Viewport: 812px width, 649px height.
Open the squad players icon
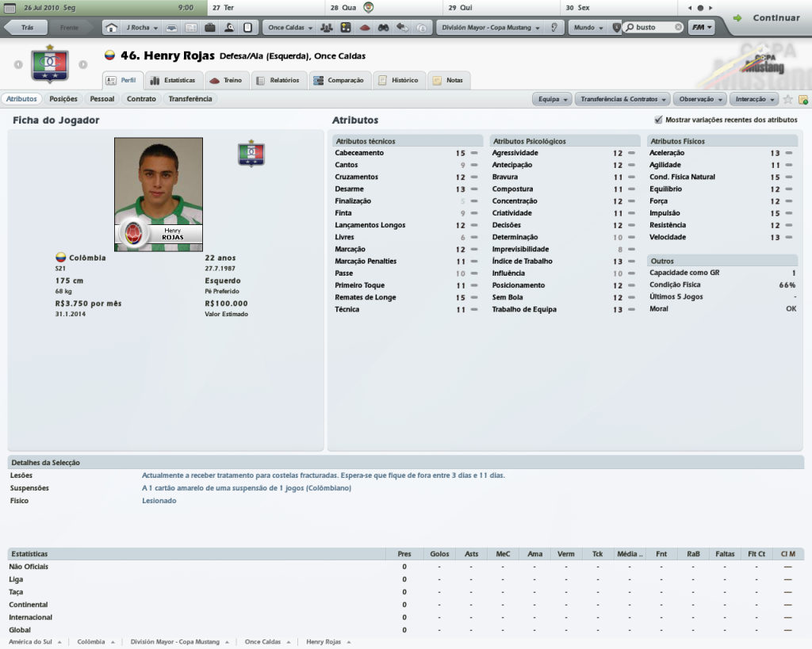tap(326, 28)
